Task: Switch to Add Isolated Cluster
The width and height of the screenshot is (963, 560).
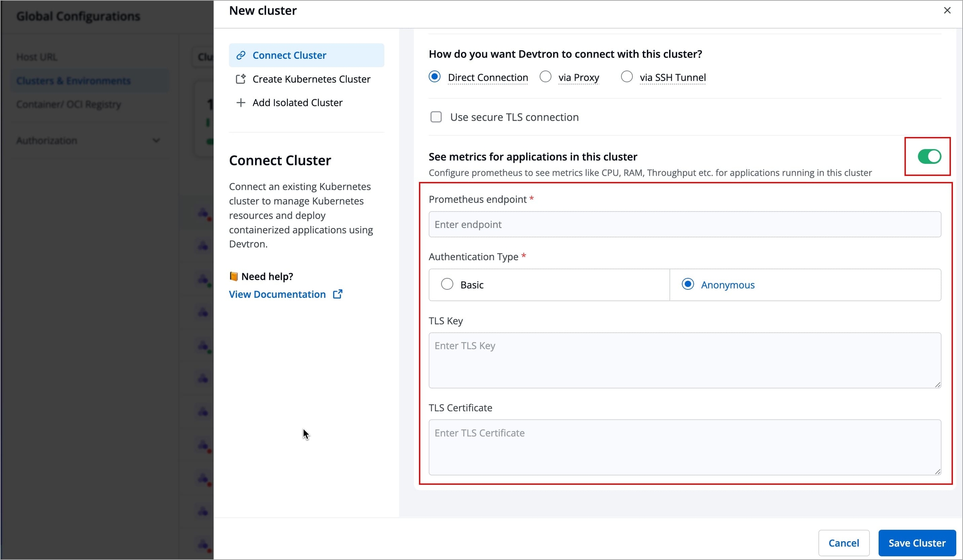Action: click(297, 103)
